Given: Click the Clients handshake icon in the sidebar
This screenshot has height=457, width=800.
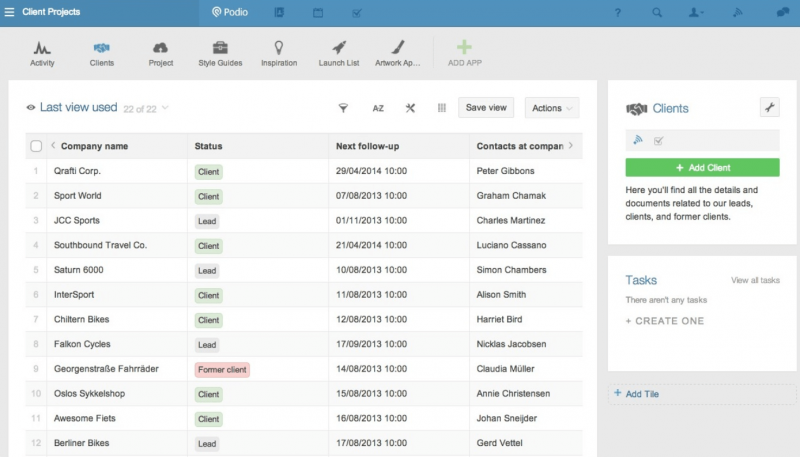Looking at the screenshot, I should (x=637, y=109).
